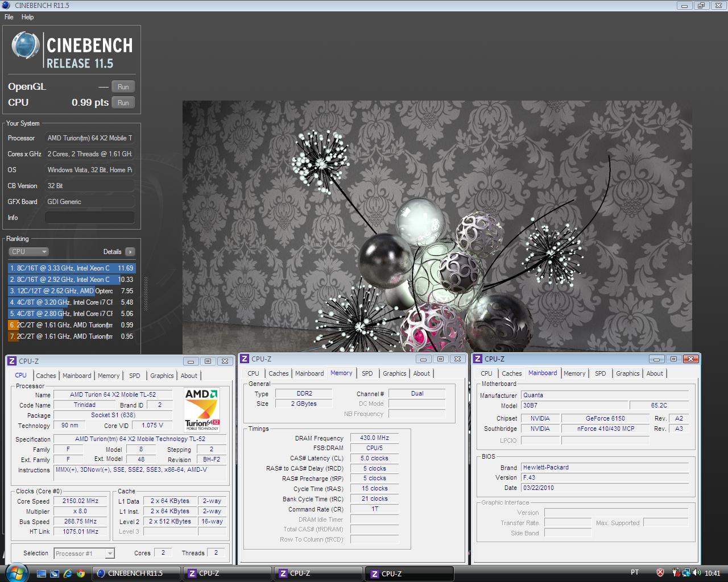This screenshot has height=582, width=728.
Task: Open the ranking CPU dropdown
Action: click(29, 251)
